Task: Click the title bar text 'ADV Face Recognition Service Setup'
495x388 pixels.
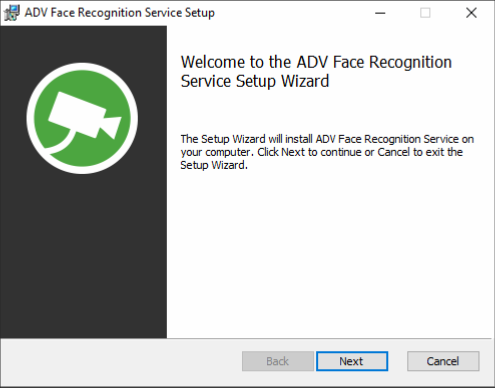Action: tap(120, 13)
